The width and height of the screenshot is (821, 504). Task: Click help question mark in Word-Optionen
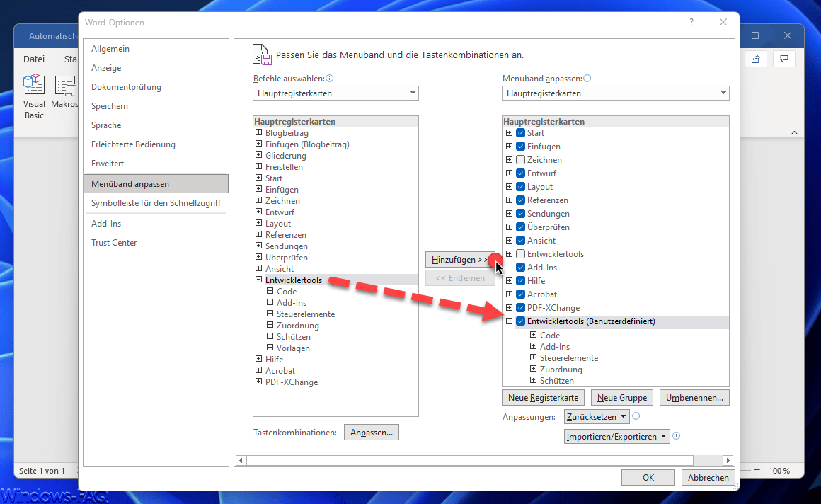pyautogui.click(x=691, y=23)
